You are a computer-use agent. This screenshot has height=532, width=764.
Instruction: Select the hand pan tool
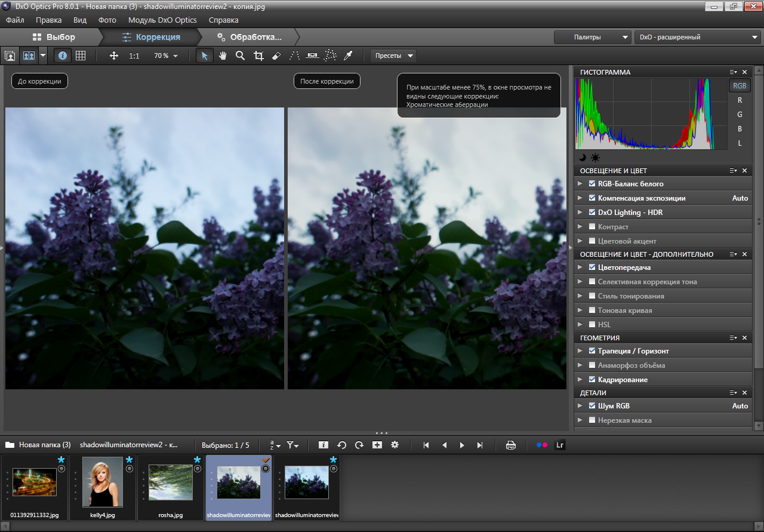pos(223,56)
